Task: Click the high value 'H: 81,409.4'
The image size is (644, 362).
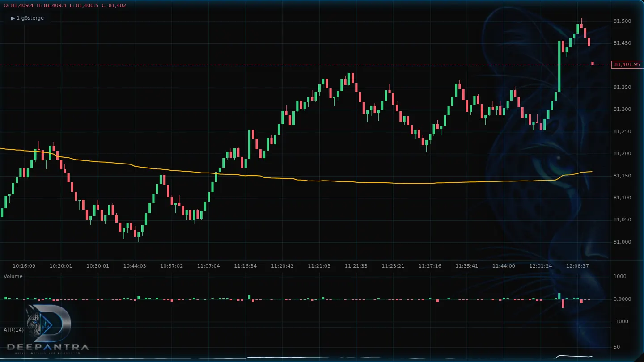Action: click(51, 5)
